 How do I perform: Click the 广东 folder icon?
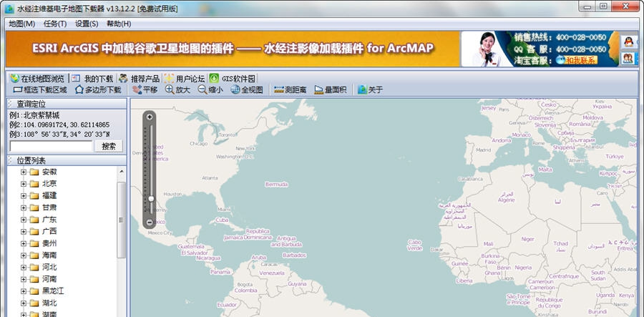(34, 220)
